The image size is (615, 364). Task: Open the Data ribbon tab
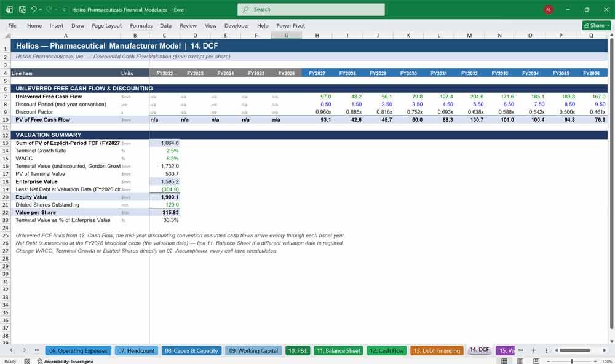(165, 25)
